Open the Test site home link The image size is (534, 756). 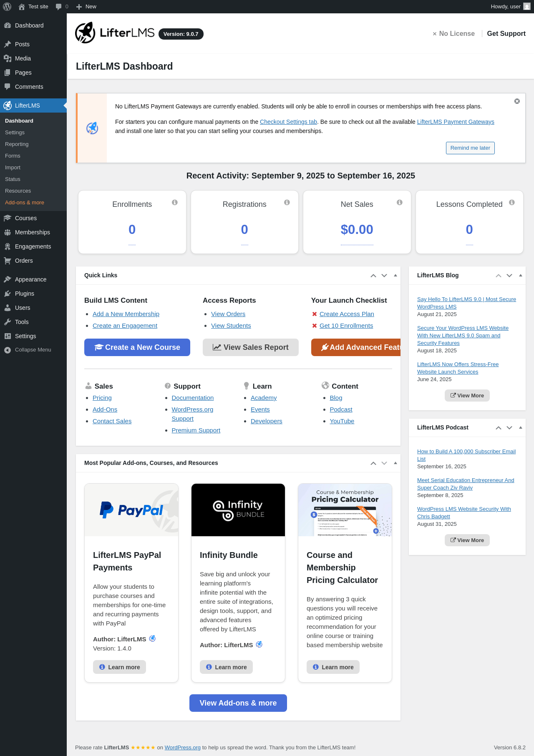click(x=33, y=7)
